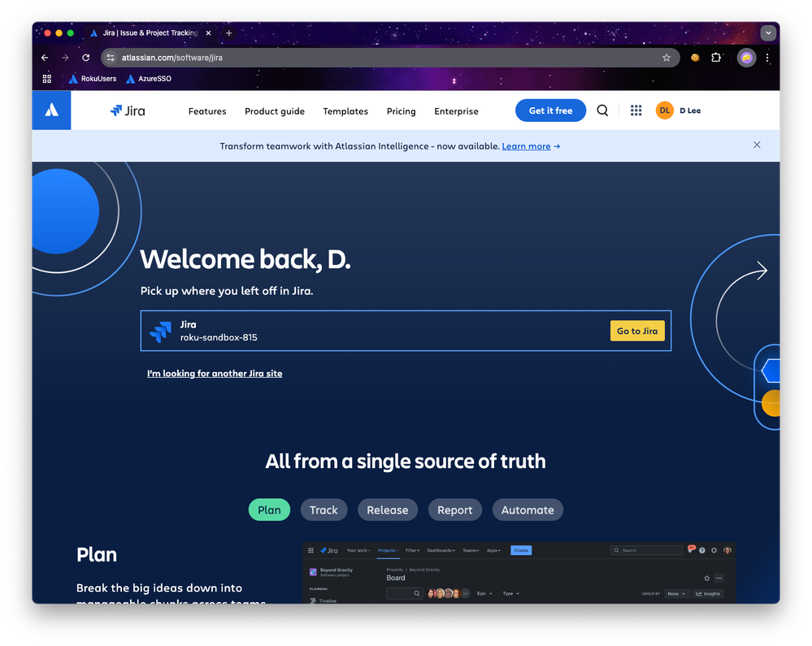Open the browser extensions puzzle icon
The height and width of the screenshot is (646, 812).
716,58
